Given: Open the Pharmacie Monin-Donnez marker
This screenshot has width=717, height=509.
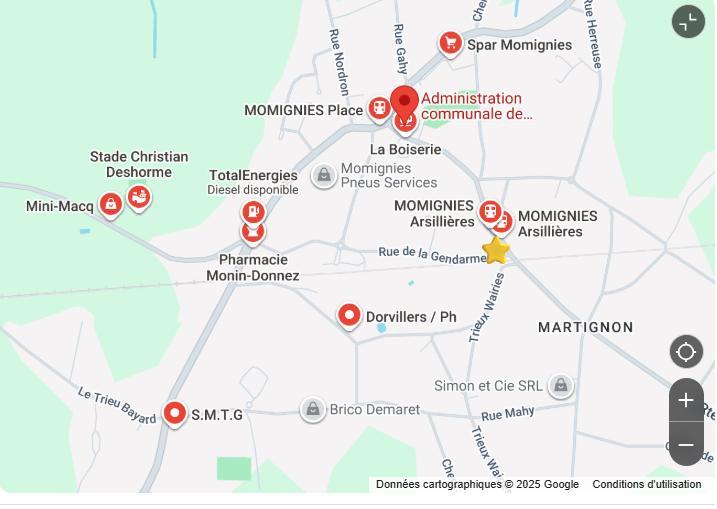Looking at the screenshot, I should pyautogui.click(x=253, y=233).
